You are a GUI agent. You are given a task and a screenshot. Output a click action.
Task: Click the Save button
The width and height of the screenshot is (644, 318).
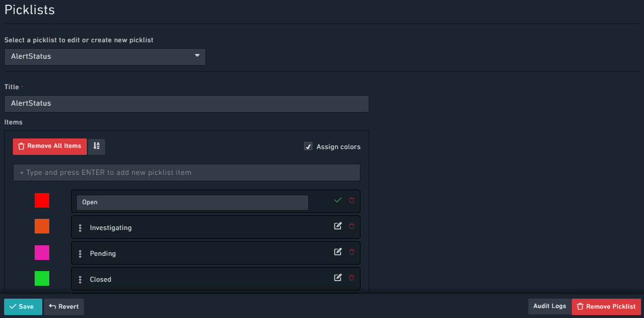[x=23, y=306]
